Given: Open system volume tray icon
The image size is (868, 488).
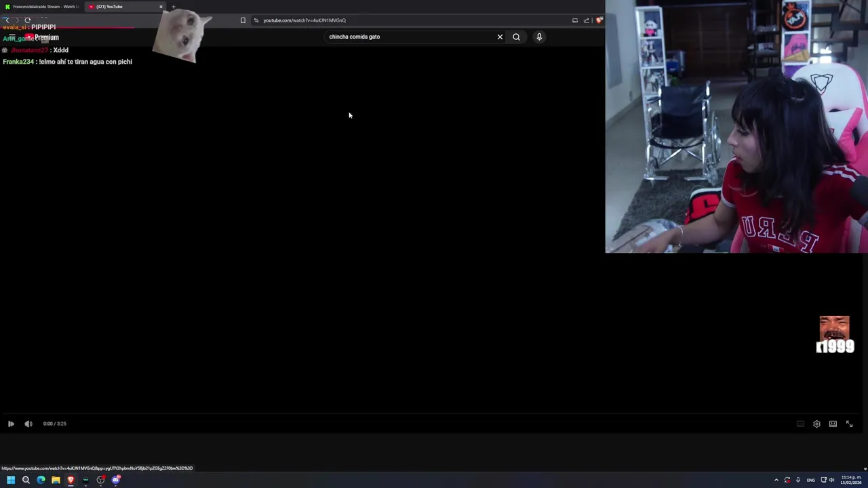Looking at the screenshot, I should (x=831, y=480).
